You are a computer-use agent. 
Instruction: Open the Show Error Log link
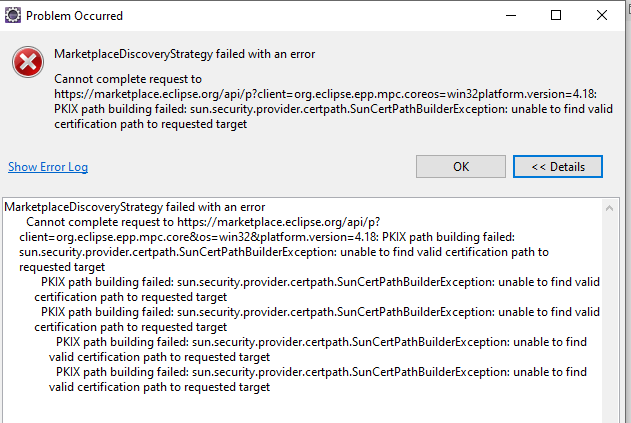[48, 167]
